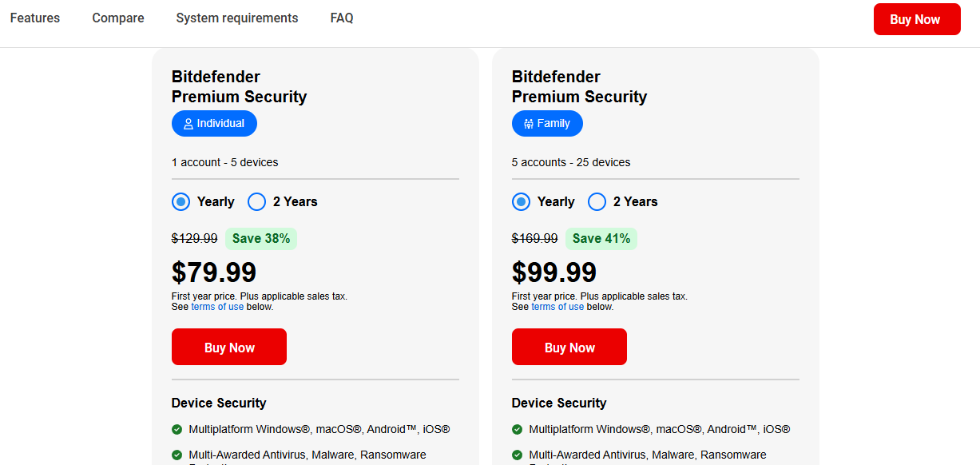Go to the Compare section
This screenshot has height=465, width=980.
pyautogui.click(x=118, y=18)
